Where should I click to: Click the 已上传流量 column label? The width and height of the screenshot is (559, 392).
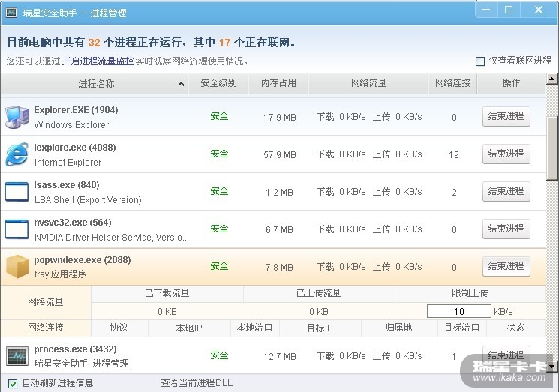point(319,293)
